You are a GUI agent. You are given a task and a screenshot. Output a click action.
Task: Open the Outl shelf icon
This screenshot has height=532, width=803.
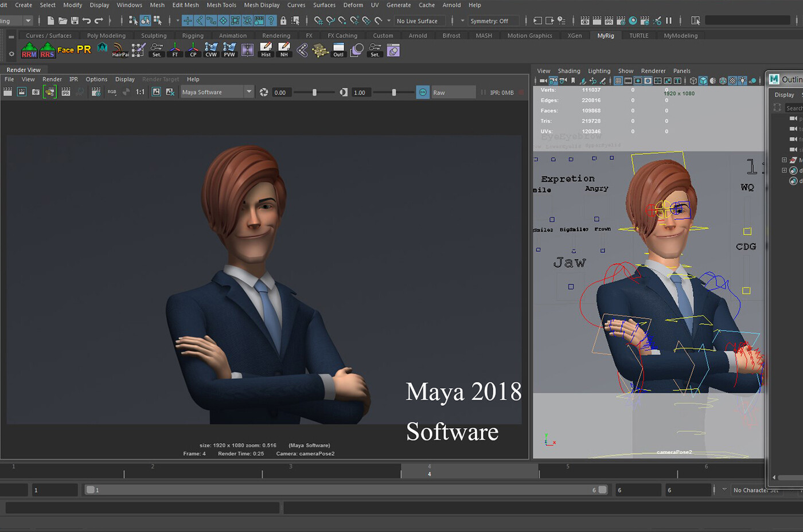(x=338, y=50)
